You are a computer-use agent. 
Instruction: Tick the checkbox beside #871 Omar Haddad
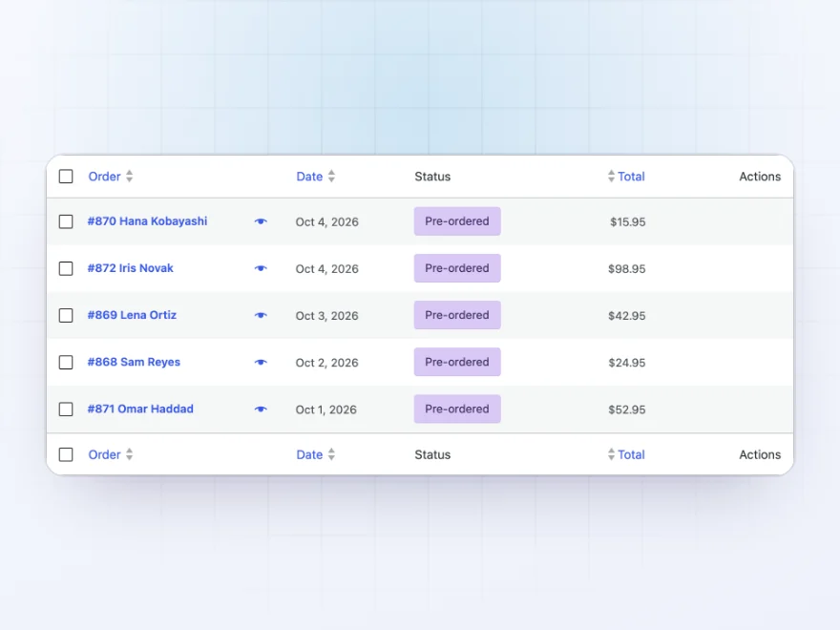tap(66, 409)
